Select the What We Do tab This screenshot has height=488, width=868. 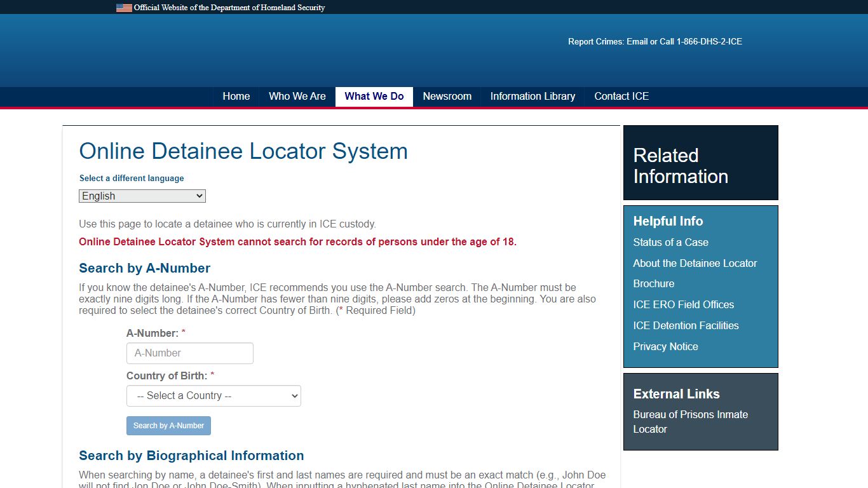click(374, 97)
